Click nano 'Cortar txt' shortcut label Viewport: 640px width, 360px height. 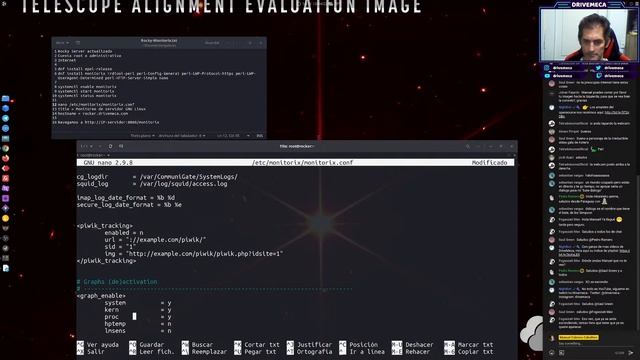pyautogui.click(x=262, y=344)
